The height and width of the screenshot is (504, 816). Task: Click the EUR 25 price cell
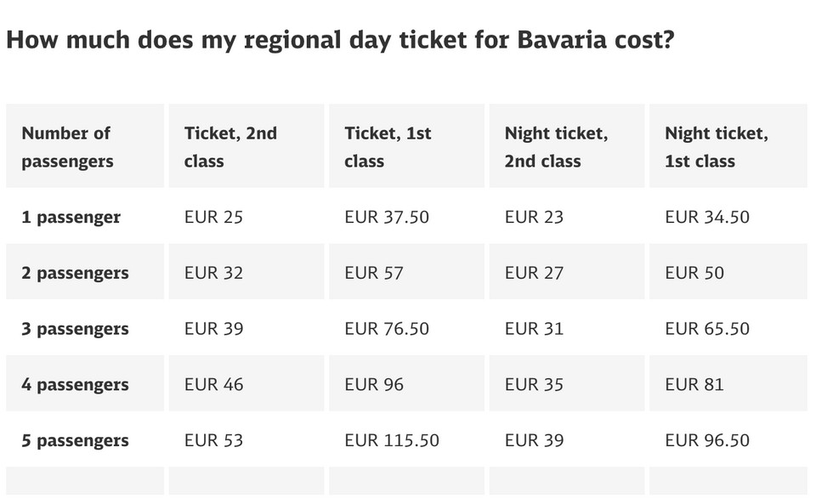click(x=213, y=217)
